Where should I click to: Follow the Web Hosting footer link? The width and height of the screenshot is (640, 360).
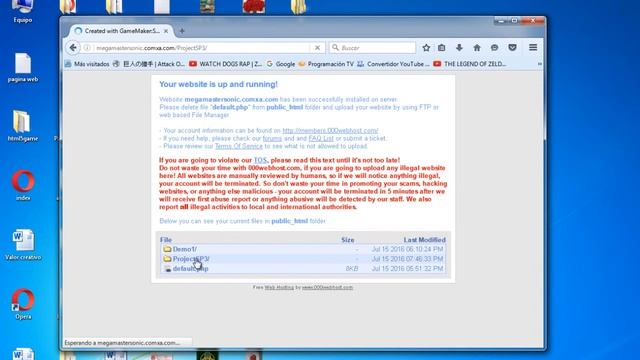(279, 287)
